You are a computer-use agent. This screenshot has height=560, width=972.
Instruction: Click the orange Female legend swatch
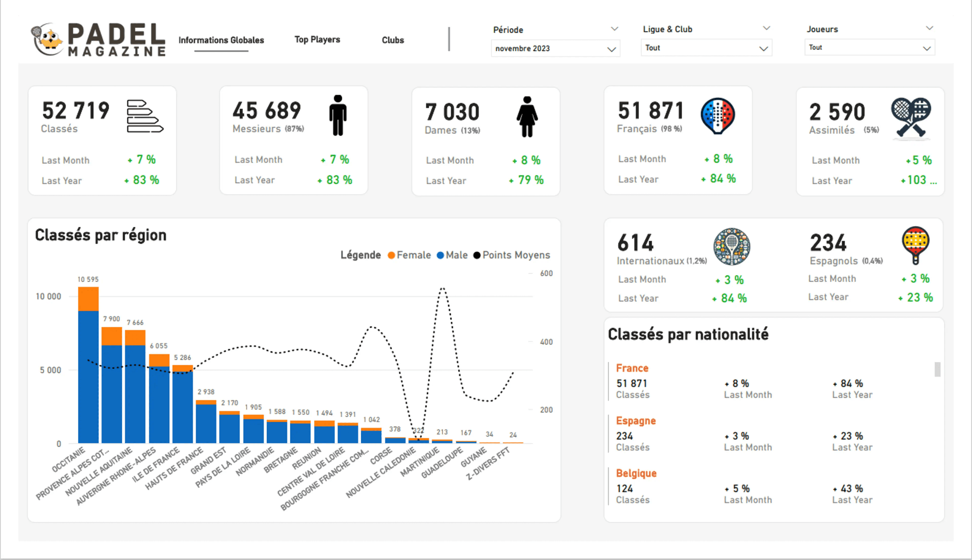tap(391, 255)
